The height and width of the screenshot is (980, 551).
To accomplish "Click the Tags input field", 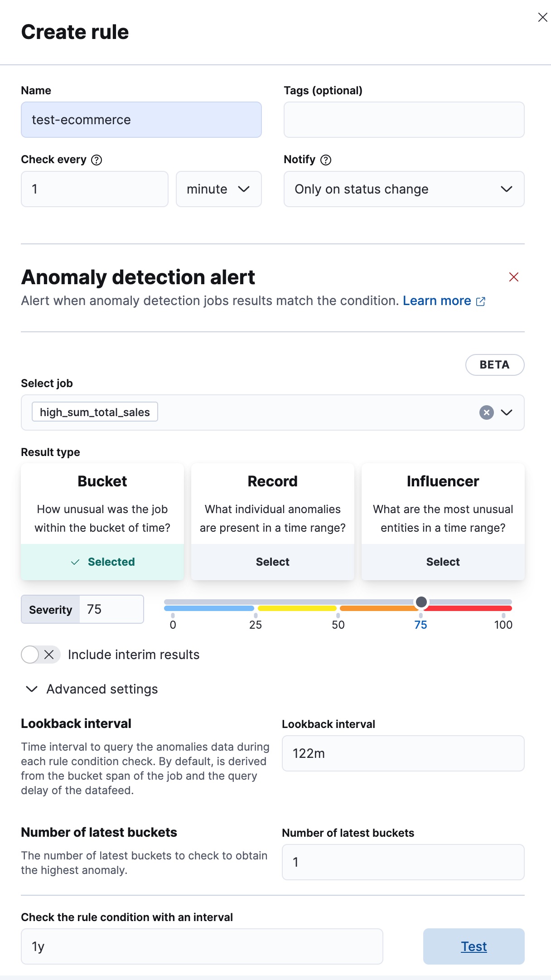I will (x=403, y=119).
